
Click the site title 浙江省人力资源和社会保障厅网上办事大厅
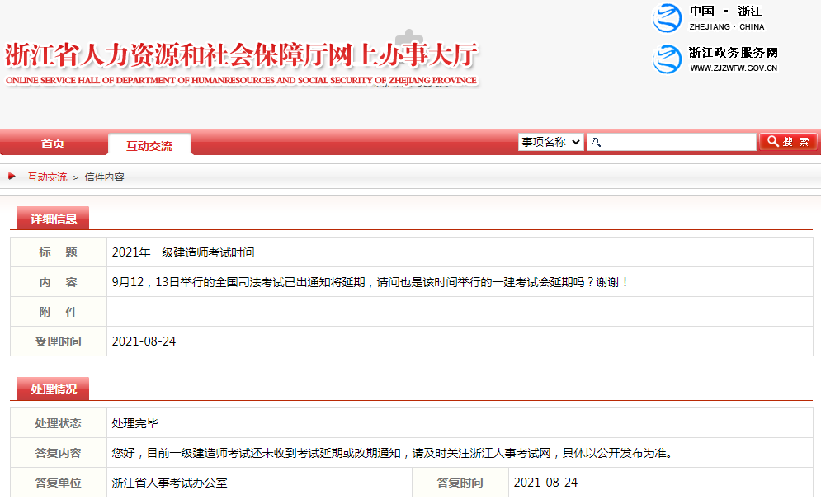[241, 56]
